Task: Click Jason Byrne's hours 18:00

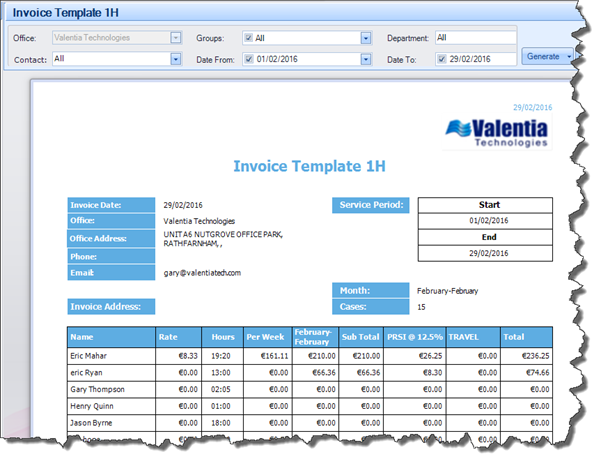Action: click(221, 423)
